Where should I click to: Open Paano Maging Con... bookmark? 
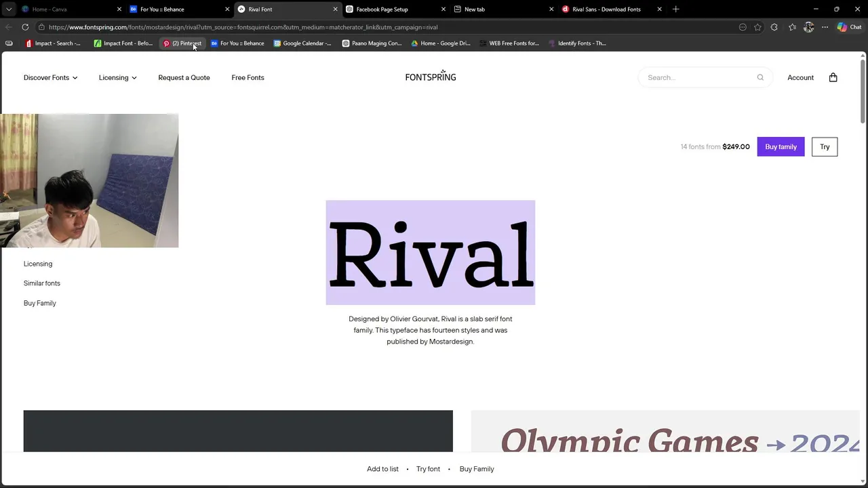(x=372, y=43)
